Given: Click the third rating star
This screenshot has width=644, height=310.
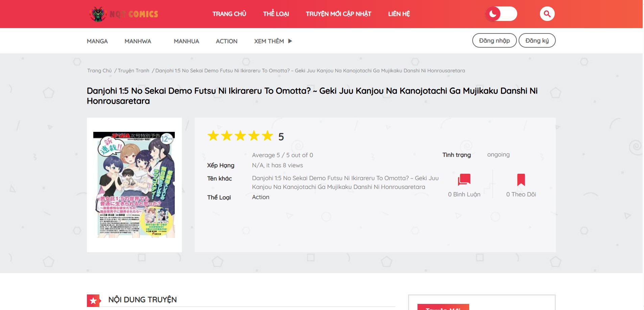Looking at the screenshot, I should [240, 136].
